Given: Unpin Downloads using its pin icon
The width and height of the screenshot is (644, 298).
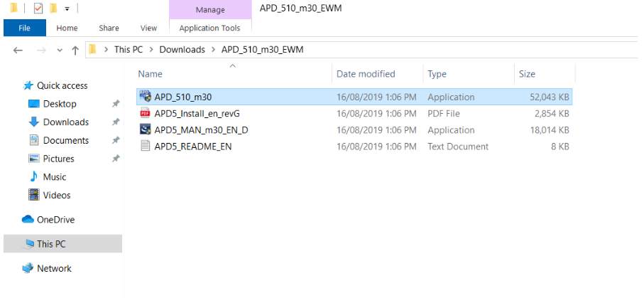Looking at the screenshot, I should click(116, 122).
